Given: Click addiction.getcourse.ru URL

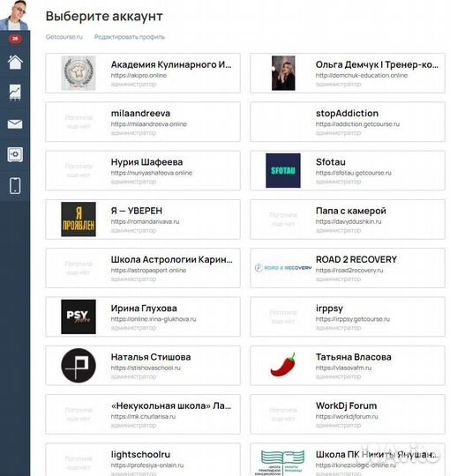Looking at the screenshot, I should click(x=357, y=124).
